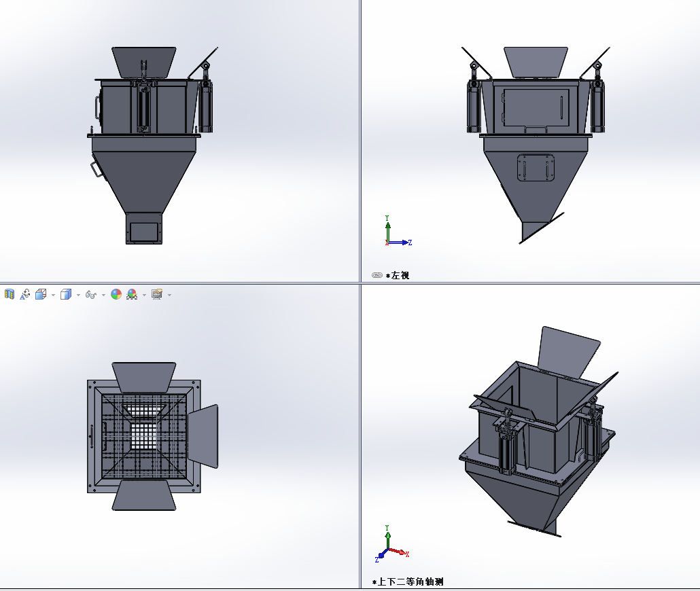
Task: Click the View Orientation cube icon
Action: tap(41, 294)
